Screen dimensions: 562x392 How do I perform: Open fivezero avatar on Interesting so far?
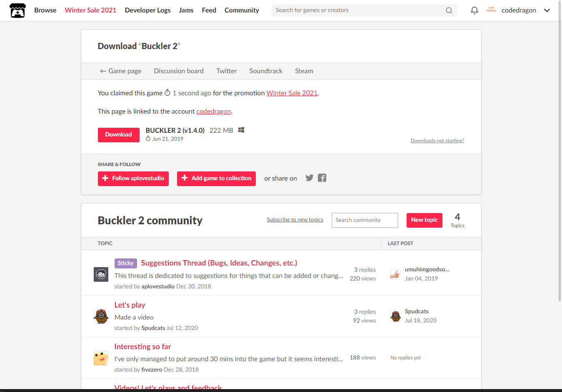point(101,358)
